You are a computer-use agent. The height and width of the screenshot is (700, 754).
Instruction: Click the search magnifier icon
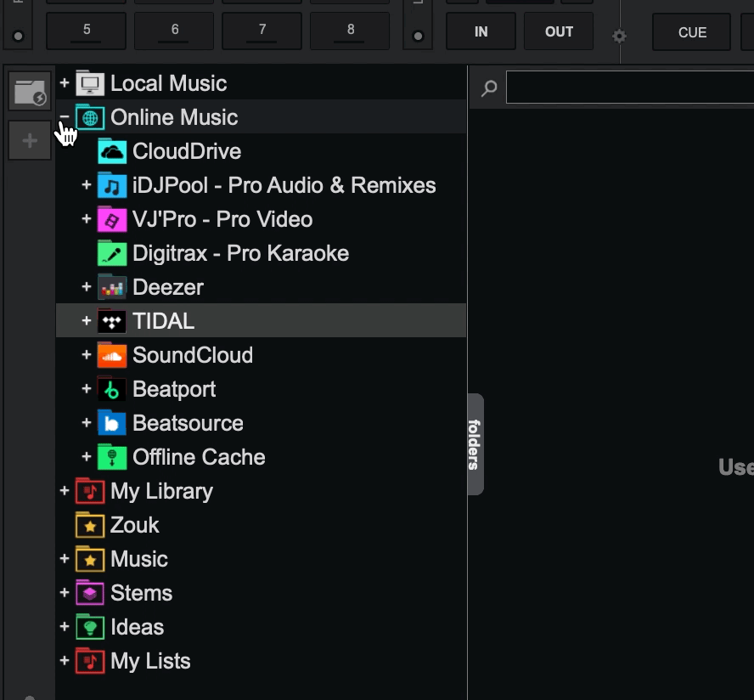tap(489, 88)
